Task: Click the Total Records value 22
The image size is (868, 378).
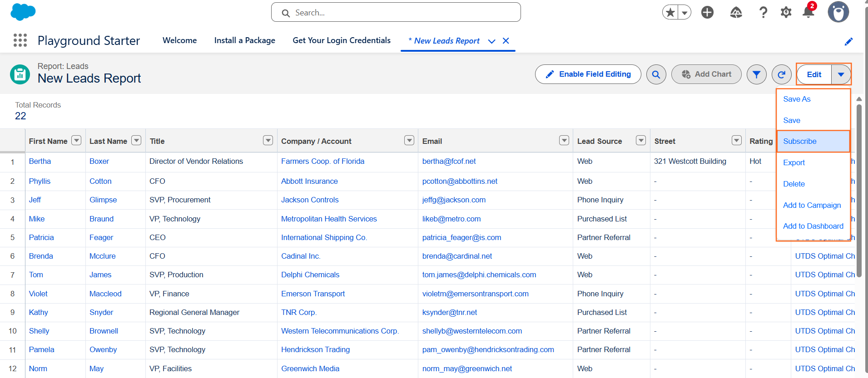Action: tap(20, 116)
